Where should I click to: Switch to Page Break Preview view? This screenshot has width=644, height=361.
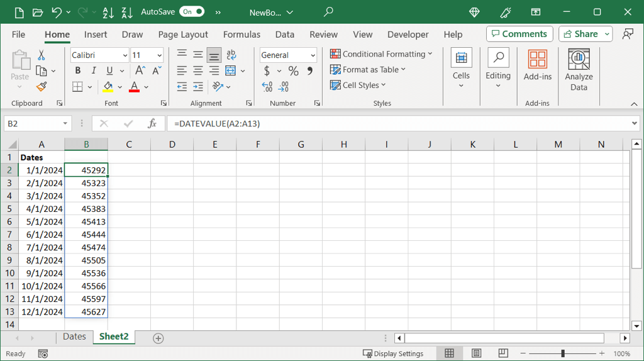click(x=503, y=353)
